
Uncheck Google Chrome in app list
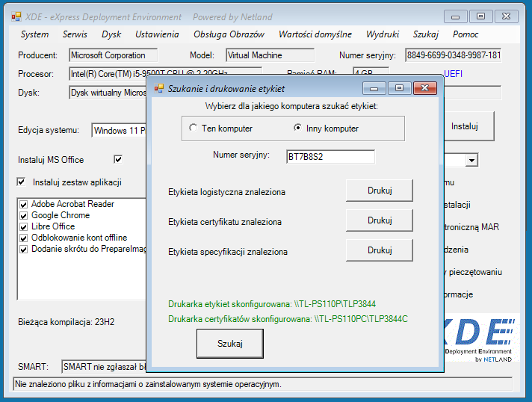tap(24, 216)
